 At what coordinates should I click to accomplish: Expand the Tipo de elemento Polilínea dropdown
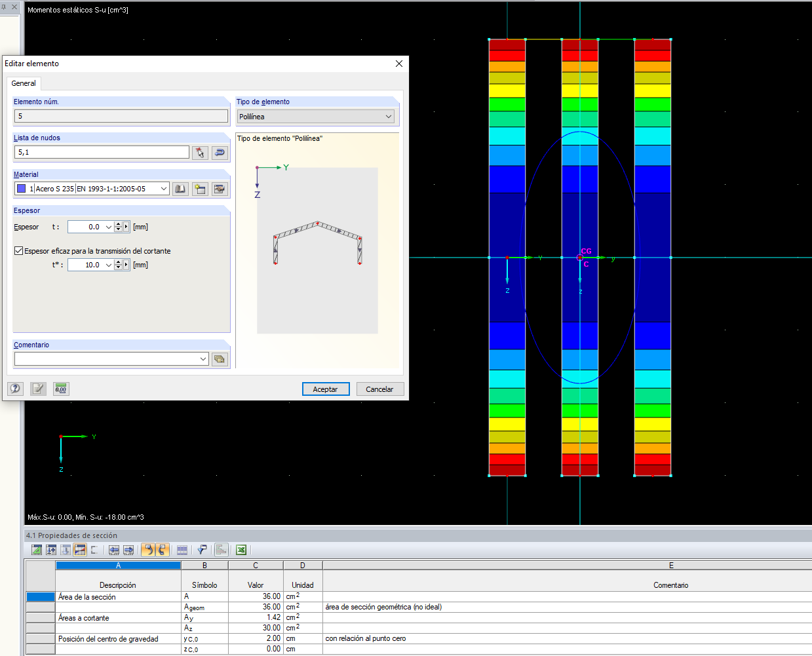tap(388, 117)
